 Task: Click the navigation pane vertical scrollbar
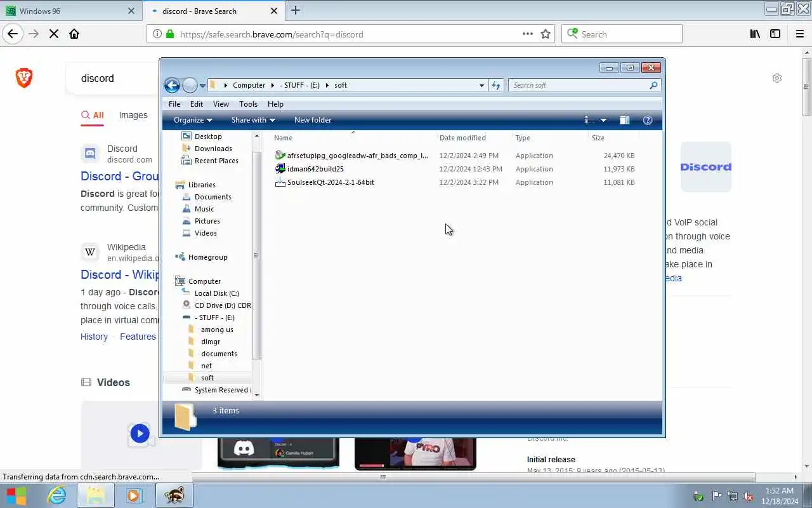point(256,255)
